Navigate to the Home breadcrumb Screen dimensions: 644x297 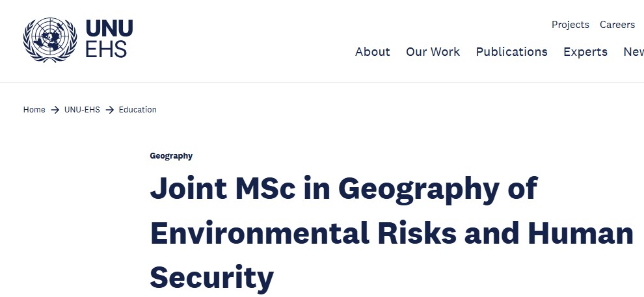34,110
